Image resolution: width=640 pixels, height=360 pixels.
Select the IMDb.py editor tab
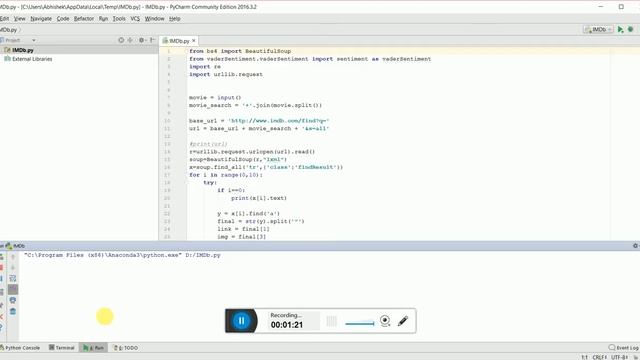180,41
